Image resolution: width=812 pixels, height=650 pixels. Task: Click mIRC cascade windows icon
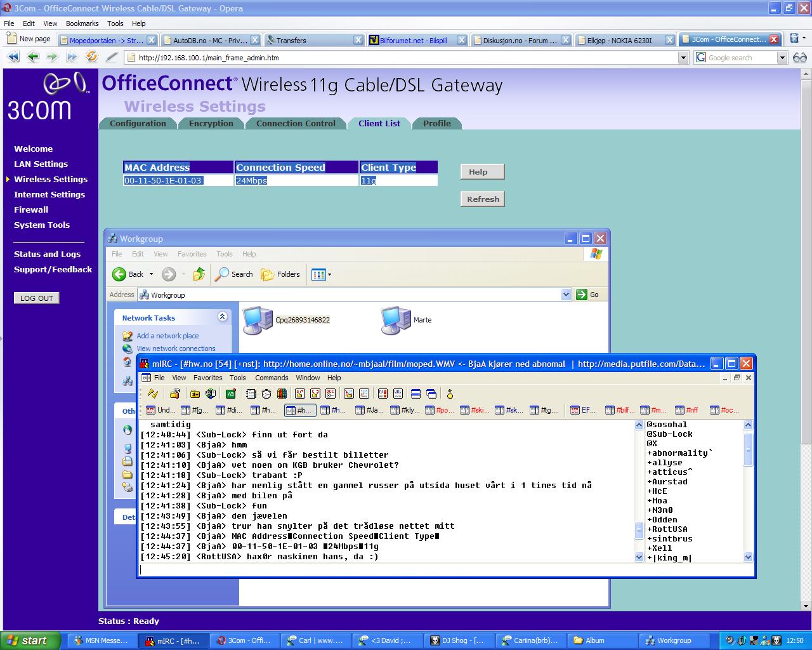coord(431,394)
